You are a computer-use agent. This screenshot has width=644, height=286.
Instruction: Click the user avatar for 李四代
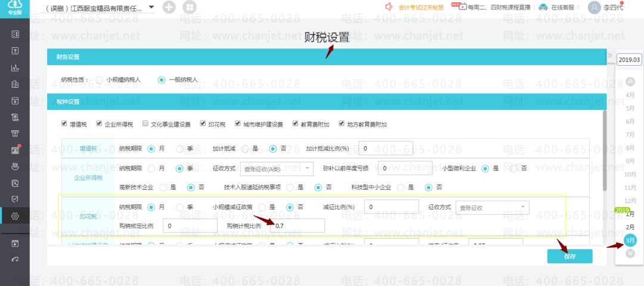click(x=594, y=7)
